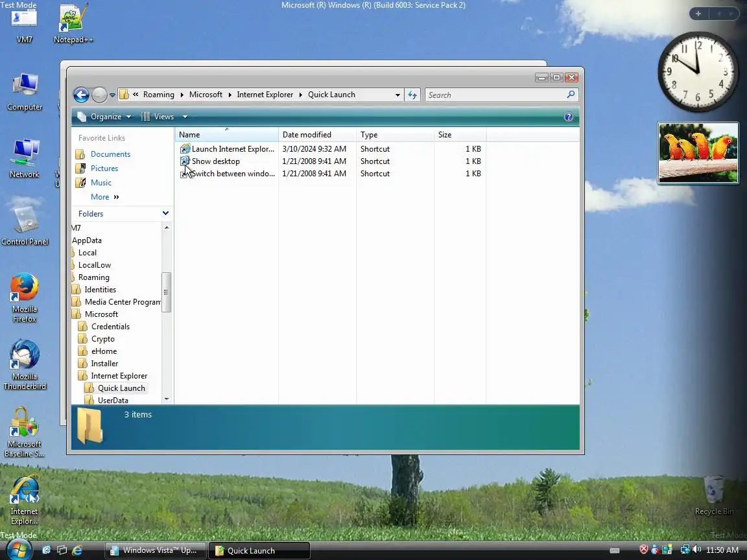
Task: Open the recent pages dropdown beside Forward
Action: (x=112, y=95)
